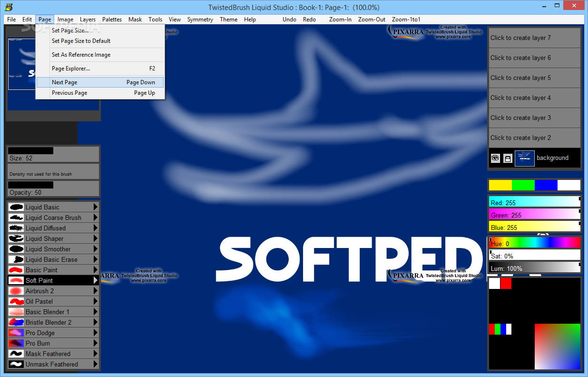This screenshot has height=377, width=588.
Task: Select the Pro Burn brush icon
Action: point(16,343)
